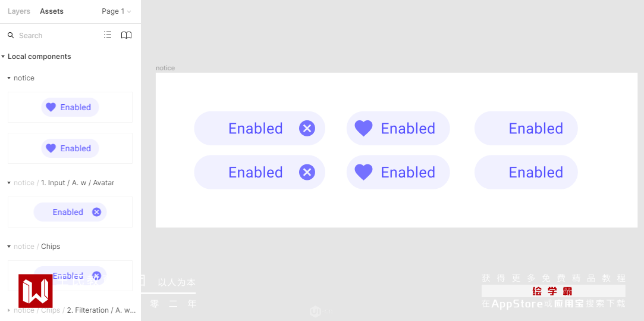
Task: Click the X icon on top-left chip
Action: pyautogui.click(x=307, y=128)
